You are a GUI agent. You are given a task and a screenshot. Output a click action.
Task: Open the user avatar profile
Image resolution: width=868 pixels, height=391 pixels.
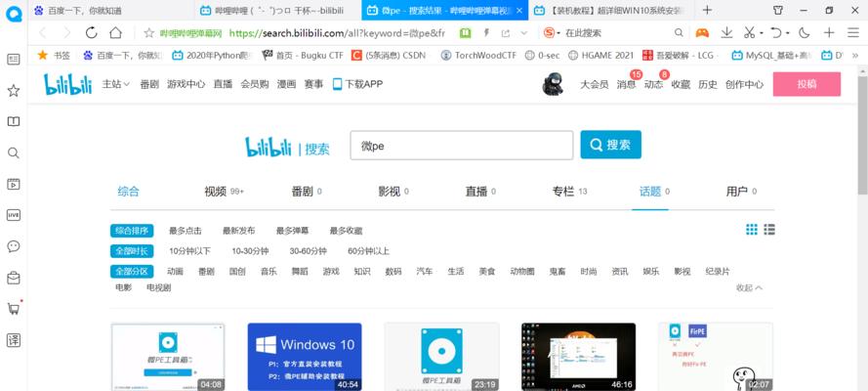[553, 84]
